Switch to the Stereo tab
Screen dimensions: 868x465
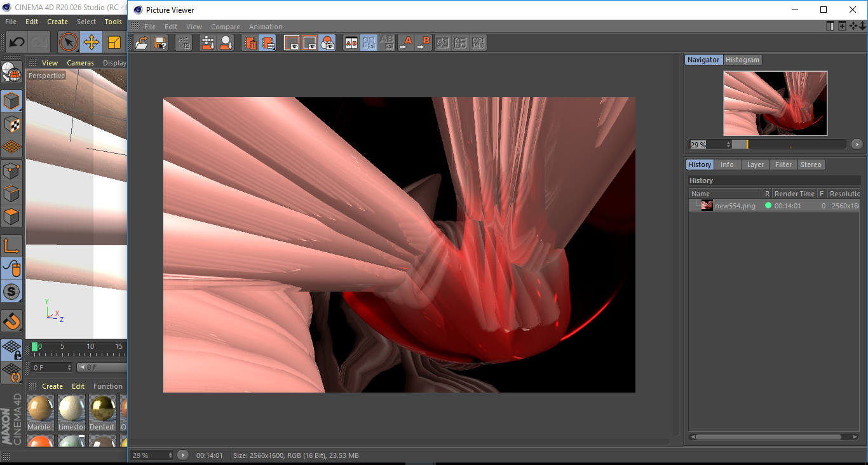tap(811, 165)
